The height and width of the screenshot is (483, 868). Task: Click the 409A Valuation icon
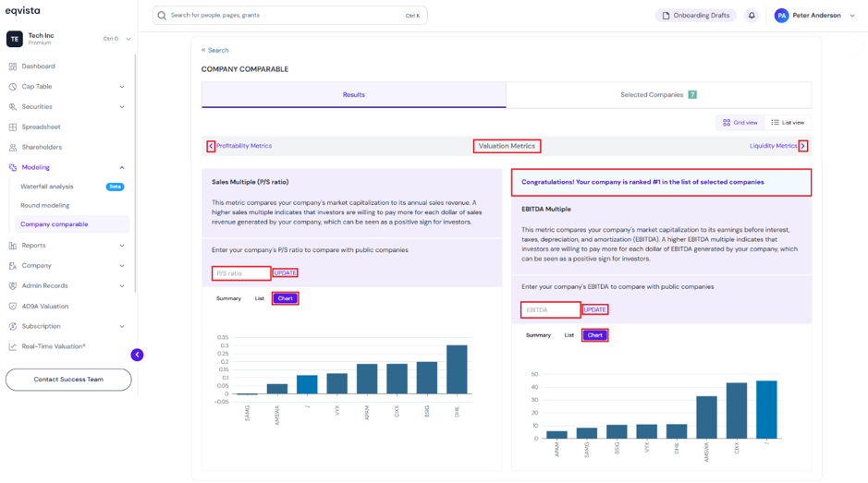coord(13,306)
